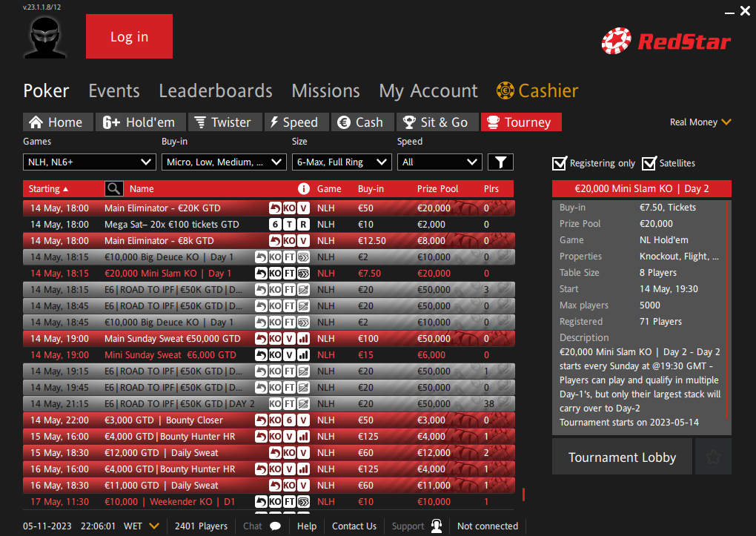
Task: Click the T icon on Mega Sat row
Action: click(x=289, y=225)
